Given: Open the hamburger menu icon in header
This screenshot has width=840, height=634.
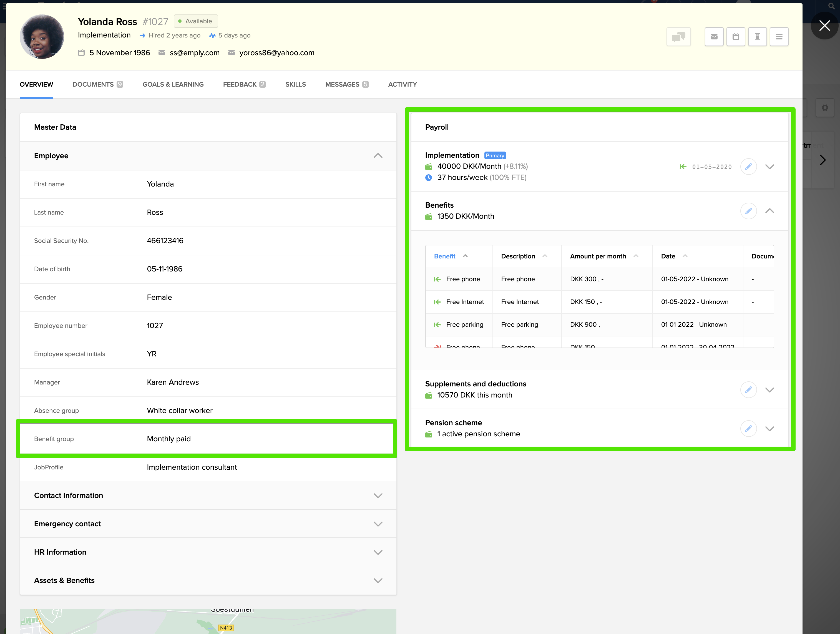Looking at the screenshot, I should 779,37.
